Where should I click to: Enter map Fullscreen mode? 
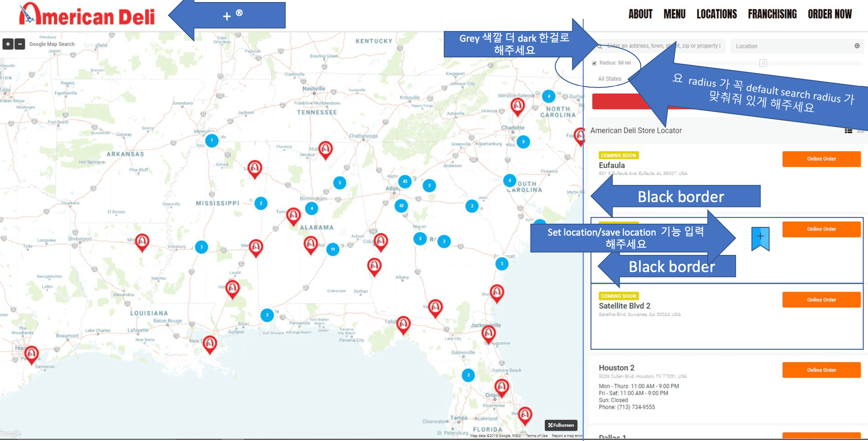pos(561,425)
